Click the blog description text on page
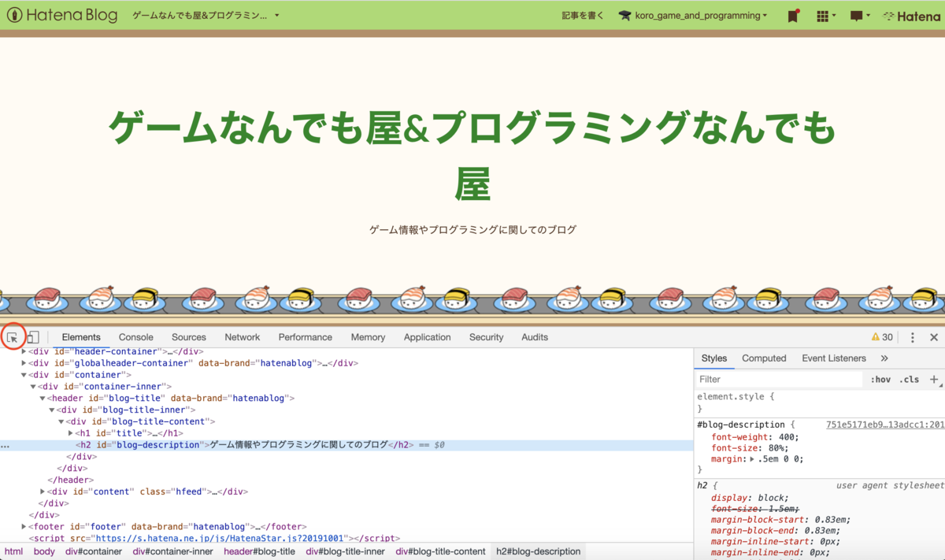Image resolution: width=945 pixels, height=560 pixels. 472,230
